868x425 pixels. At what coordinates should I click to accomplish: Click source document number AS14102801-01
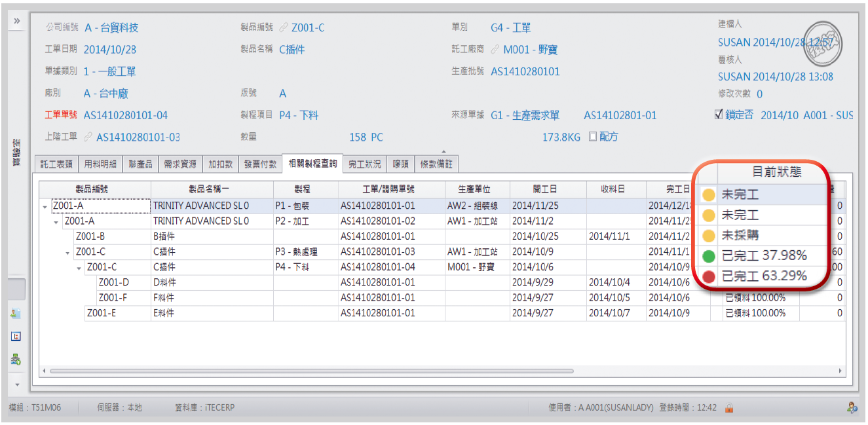(620, 115)
